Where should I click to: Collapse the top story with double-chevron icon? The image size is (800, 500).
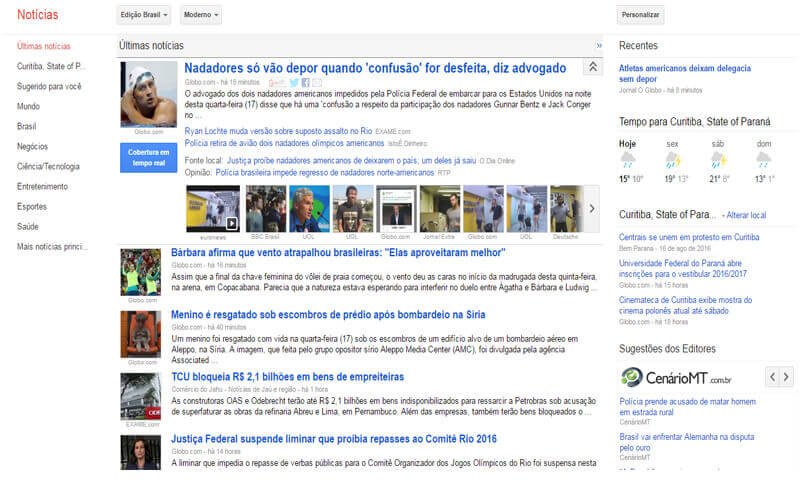pos(593,67)
